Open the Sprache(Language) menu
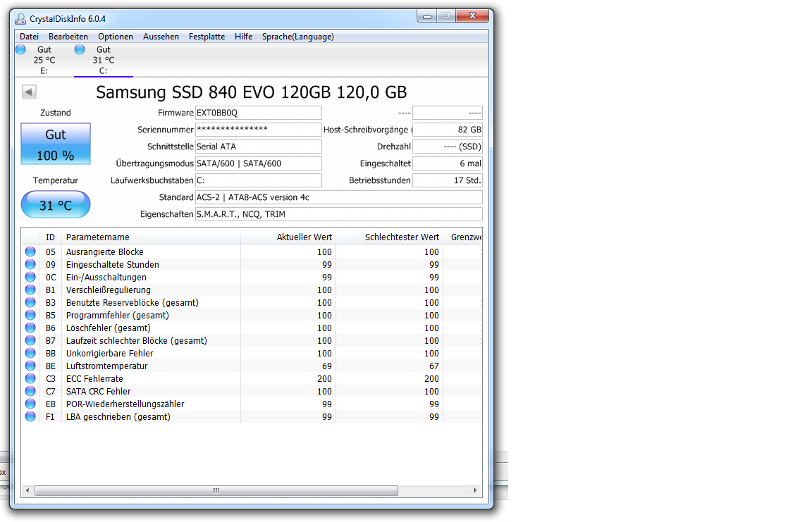The width and height of the screenshot is (812, 522). 297,37
